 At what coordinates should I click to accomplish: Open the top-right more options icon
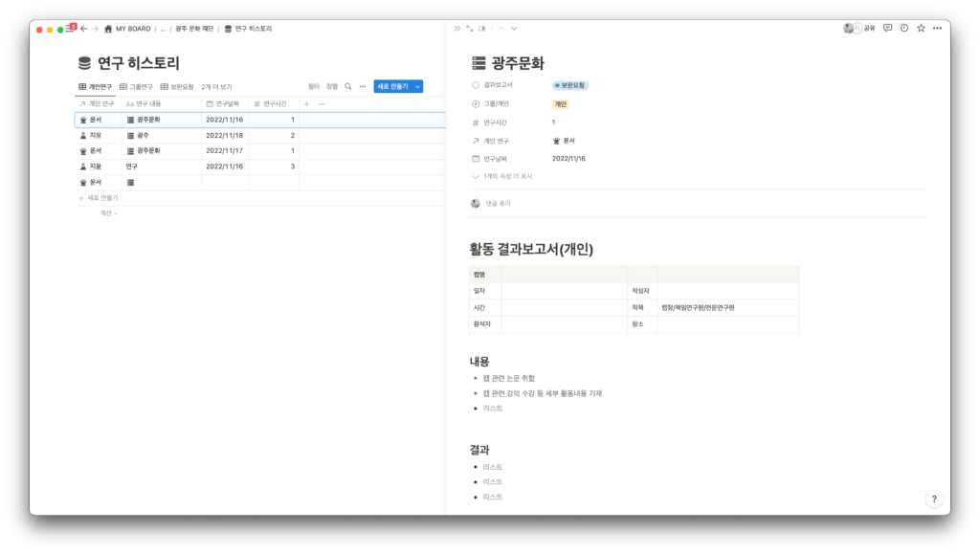click(x=935, y=29)
